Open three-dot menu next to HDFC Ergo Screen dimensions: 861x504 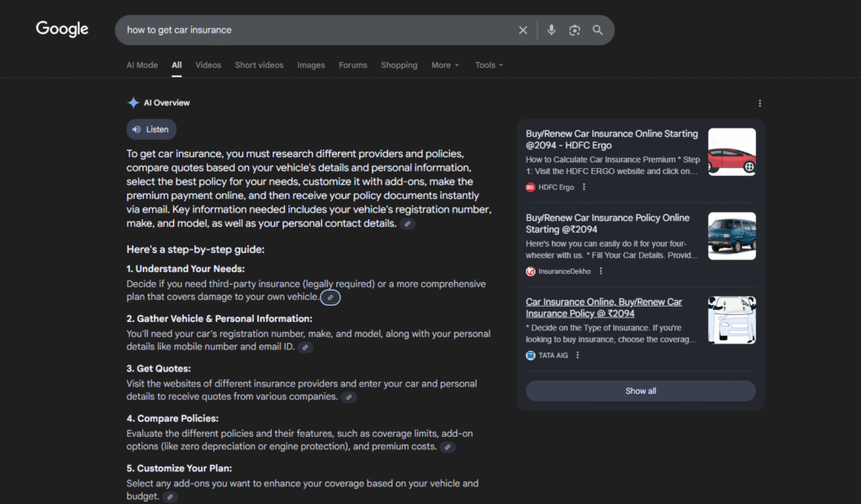click(x=584, y=187)
